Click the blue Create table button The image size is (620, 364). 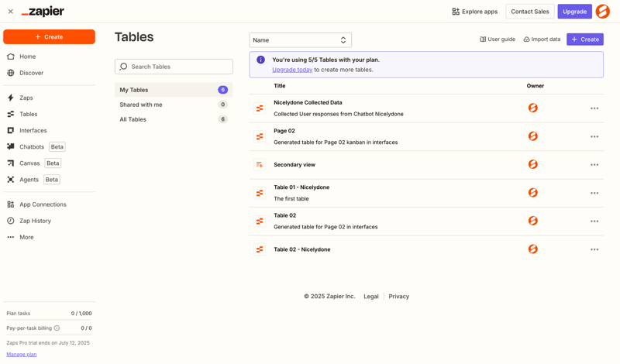pos(585,39)
